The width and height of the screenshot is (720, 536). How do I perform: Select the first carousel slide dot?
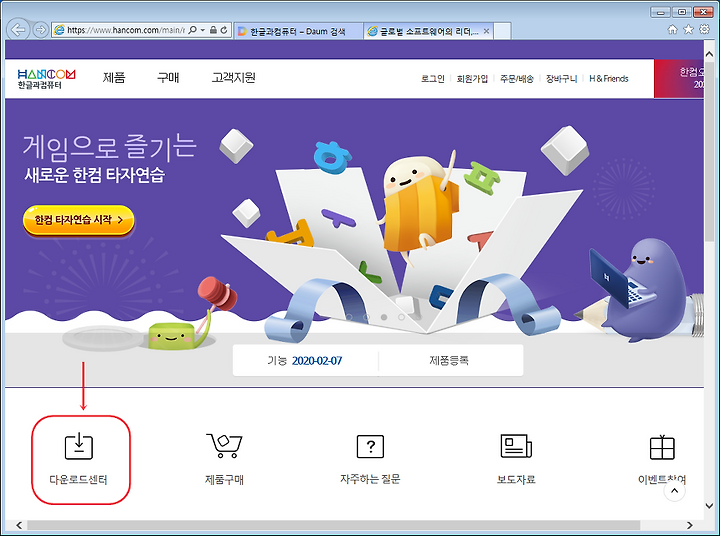[x=349, y=317]
